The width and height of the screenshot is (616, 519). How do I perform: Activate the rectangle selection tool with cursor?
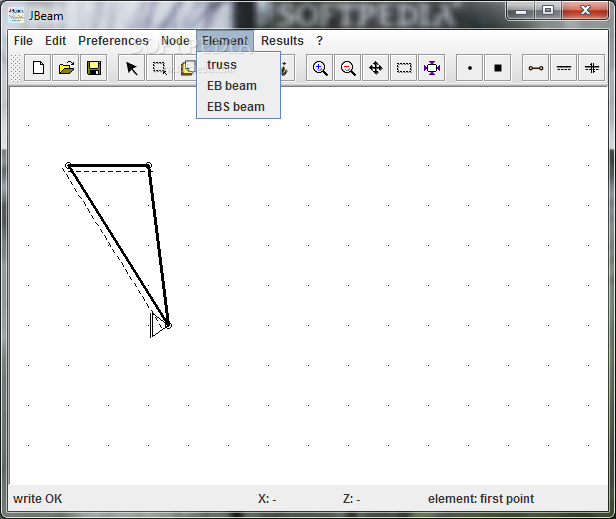[160, 68]
